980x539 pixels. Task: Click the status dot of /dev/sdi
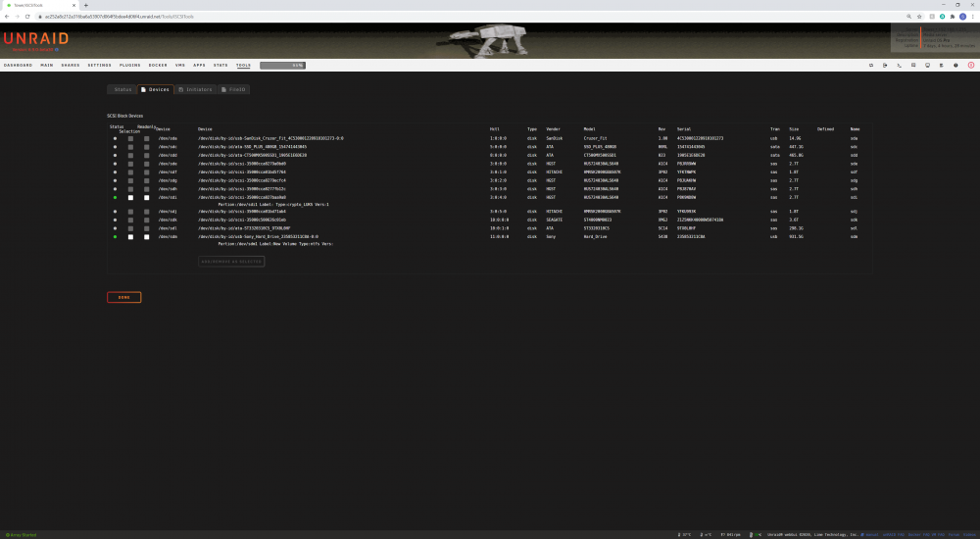pos(115,198)
